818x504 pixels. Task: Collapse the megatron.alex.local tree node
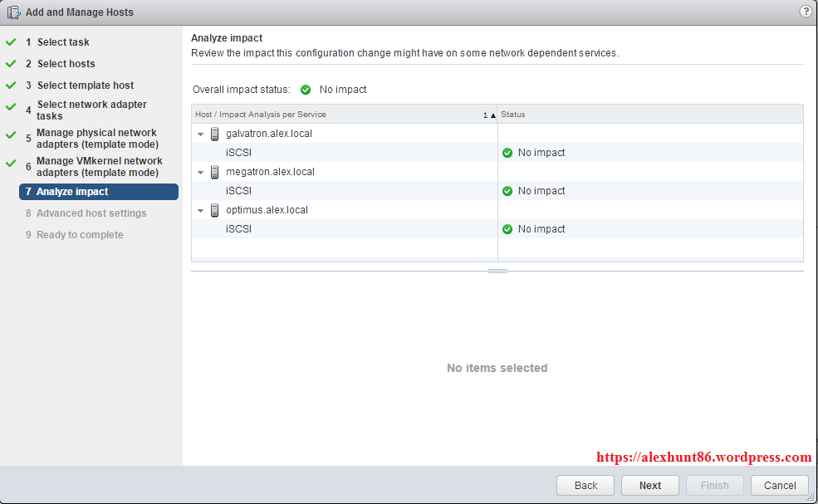click(200, 172)
